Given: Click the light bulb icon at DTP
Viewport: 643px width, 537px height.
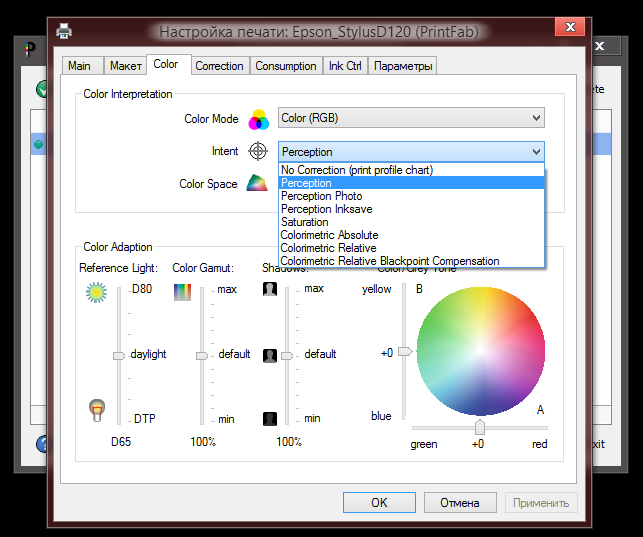Looking at the screenshot, I should 97,410.
